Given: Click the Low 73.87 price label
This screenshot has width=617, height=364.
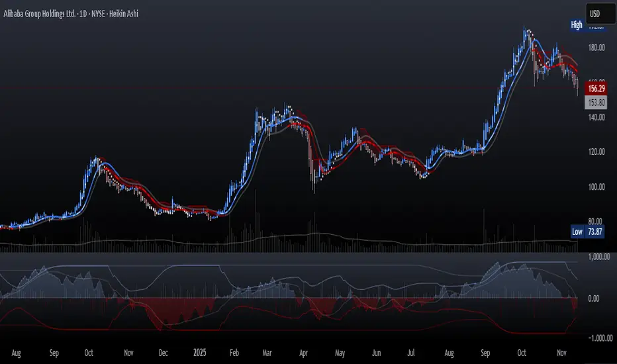Looking at the screenshot, I should tap(587, 232).
